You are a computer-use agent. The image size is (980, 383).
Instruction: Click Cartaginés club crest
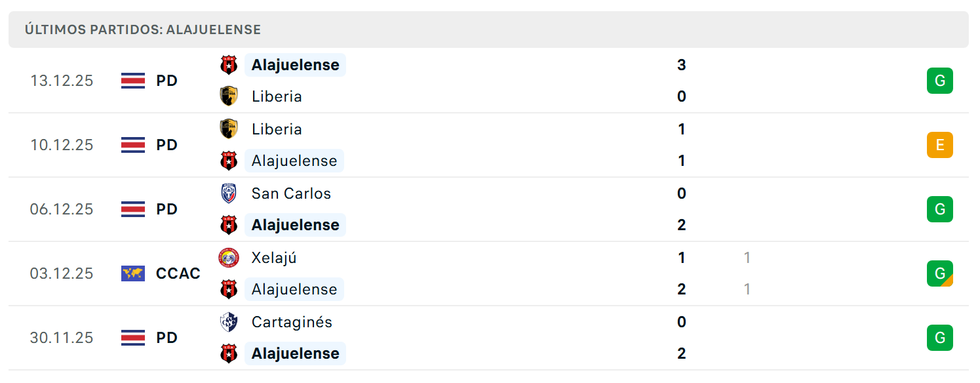(228, 322)
